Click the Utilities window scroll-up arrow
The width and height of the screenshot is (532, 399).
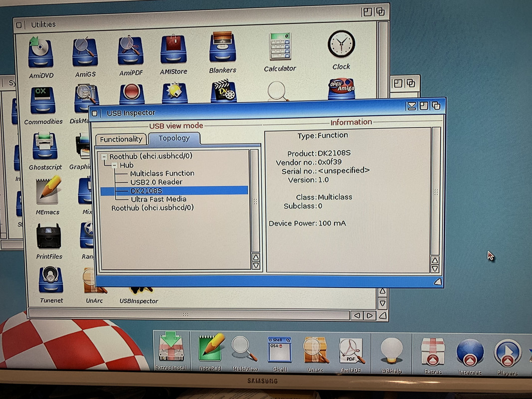click(x=382, y=291)
